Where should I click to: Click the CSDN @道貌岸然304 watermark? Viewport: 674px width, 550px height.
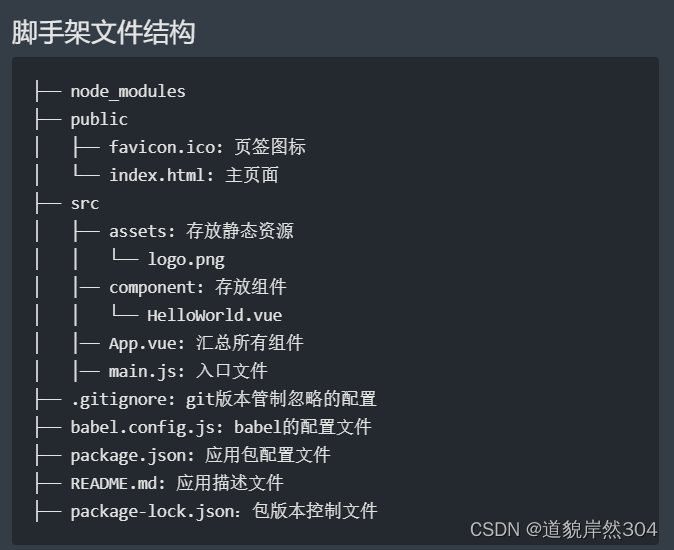coord(564,529)
